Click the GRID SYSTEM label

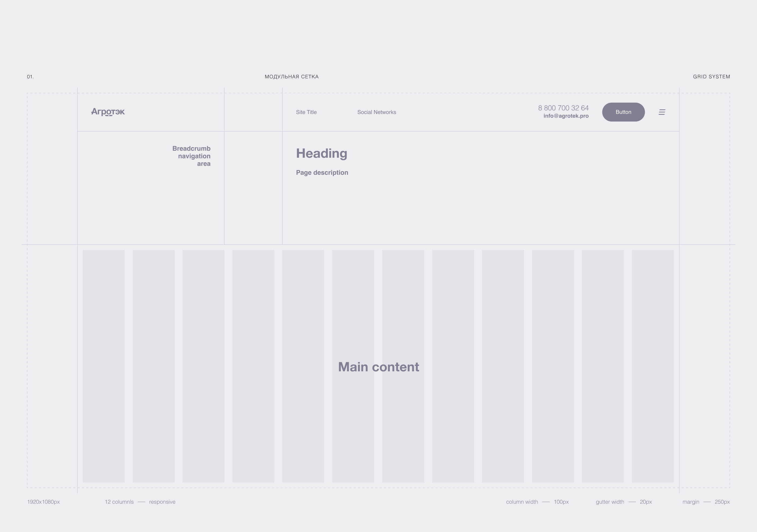point(711,77)
